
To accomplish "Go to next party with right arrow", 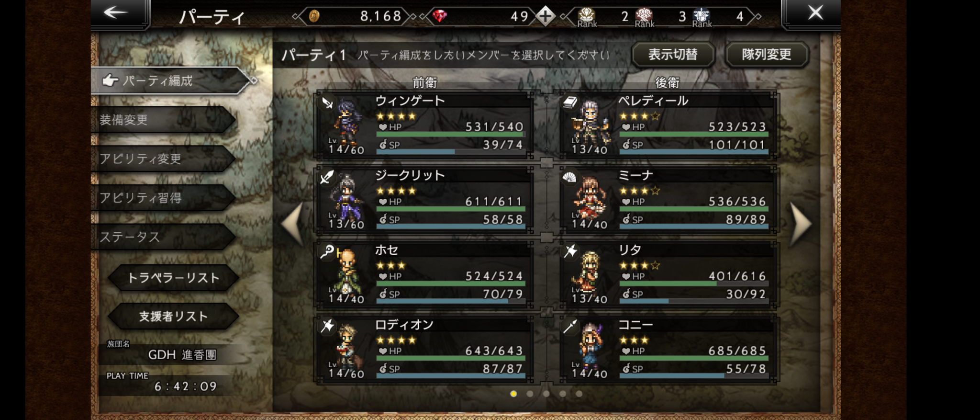I will point(800,224).
